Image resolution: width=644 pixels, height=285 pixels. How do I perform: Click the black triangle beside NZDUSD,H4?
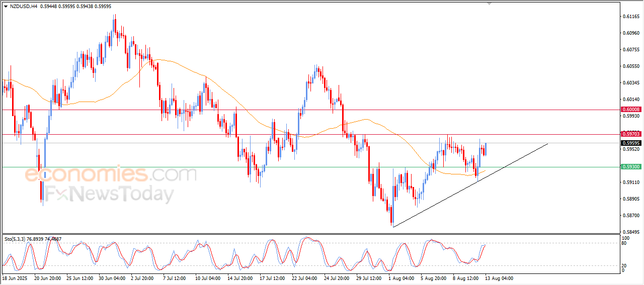point(6,7)
